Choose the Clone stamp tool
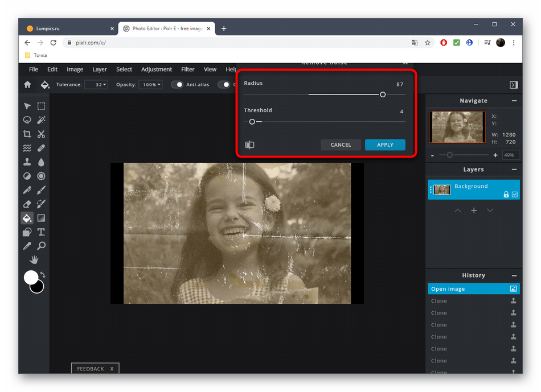 [27, 162]
